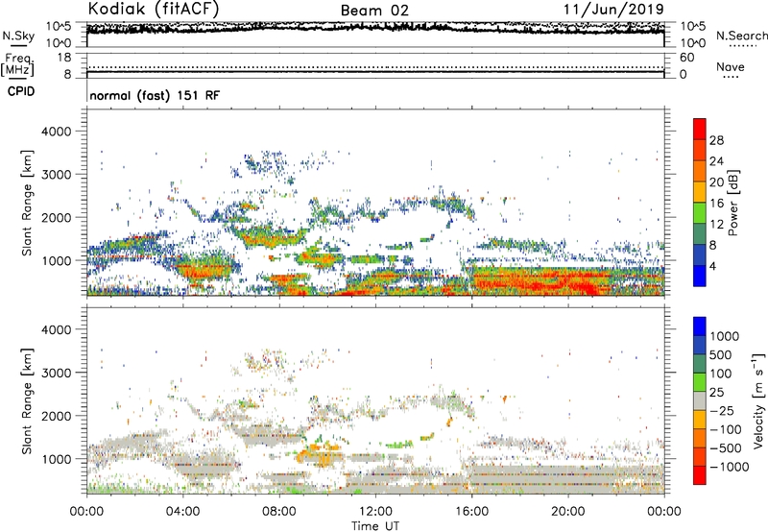Click the "−1000" label on velocity colorbar
Screen dimensions: 768x532
point(729,467)
